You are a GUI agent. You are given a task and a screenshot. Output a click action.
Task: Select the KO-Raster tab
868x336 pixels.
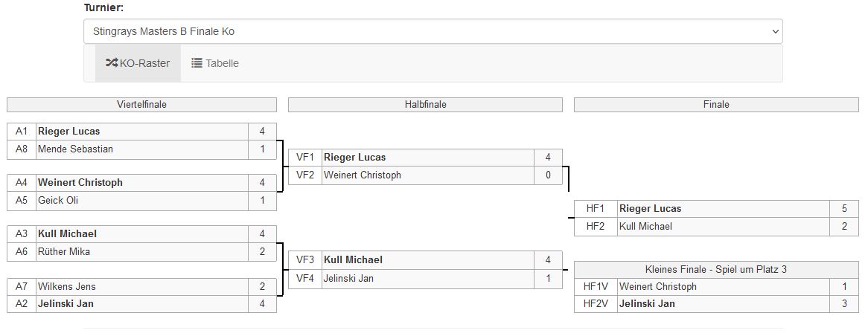tap(138, 63)
